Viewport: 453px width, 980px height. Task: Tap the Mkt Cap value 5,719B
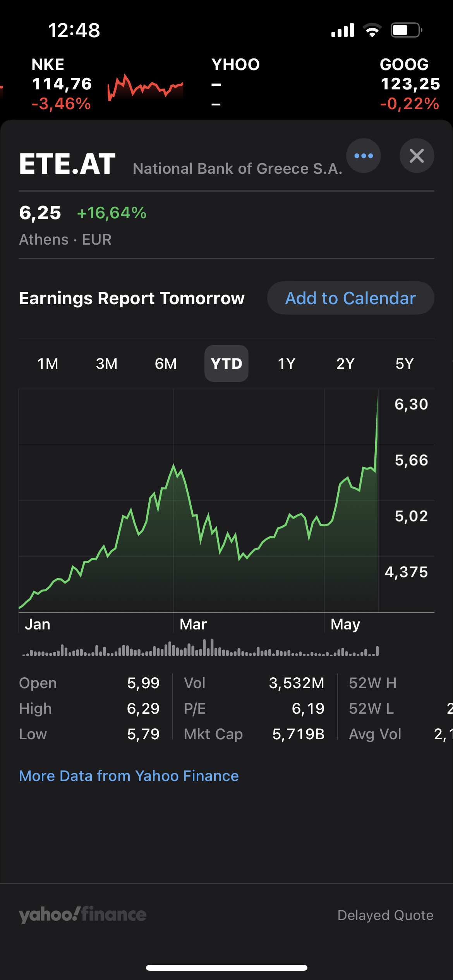[299, 734]
